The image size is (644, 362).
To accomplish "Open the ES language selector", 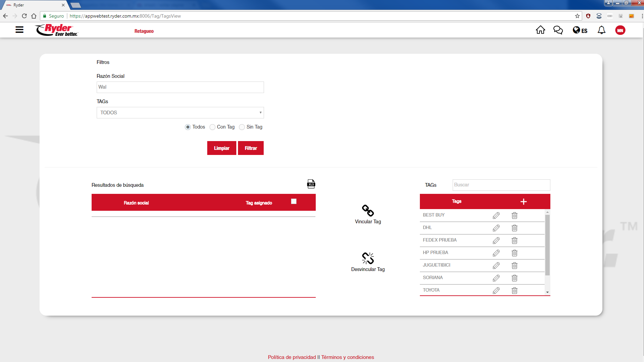I will [x=580, y=30].
